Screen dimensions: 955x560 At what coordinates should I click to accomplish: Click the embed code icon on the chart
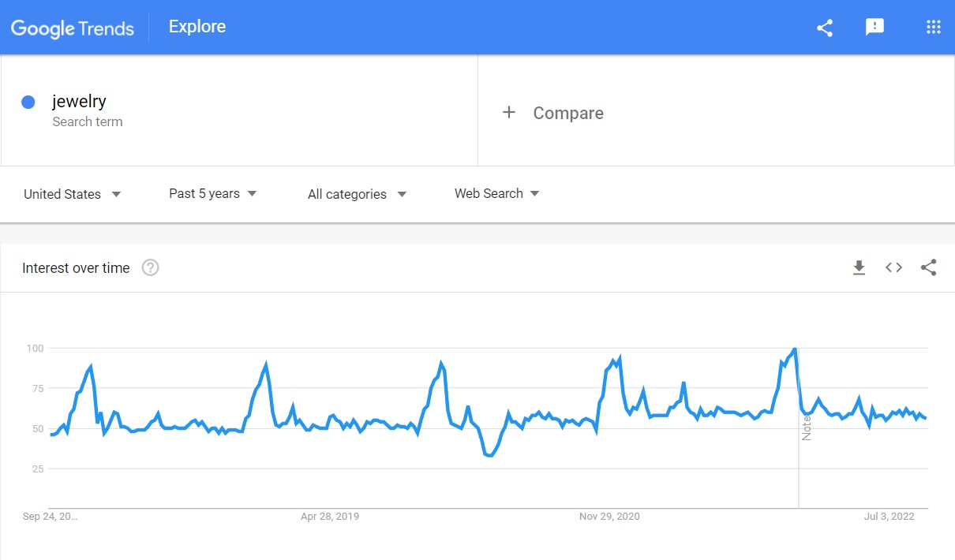[893, 268]
